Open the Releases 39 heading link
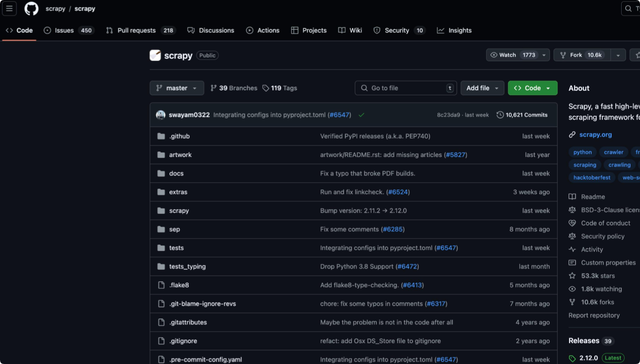 point(591,341)
